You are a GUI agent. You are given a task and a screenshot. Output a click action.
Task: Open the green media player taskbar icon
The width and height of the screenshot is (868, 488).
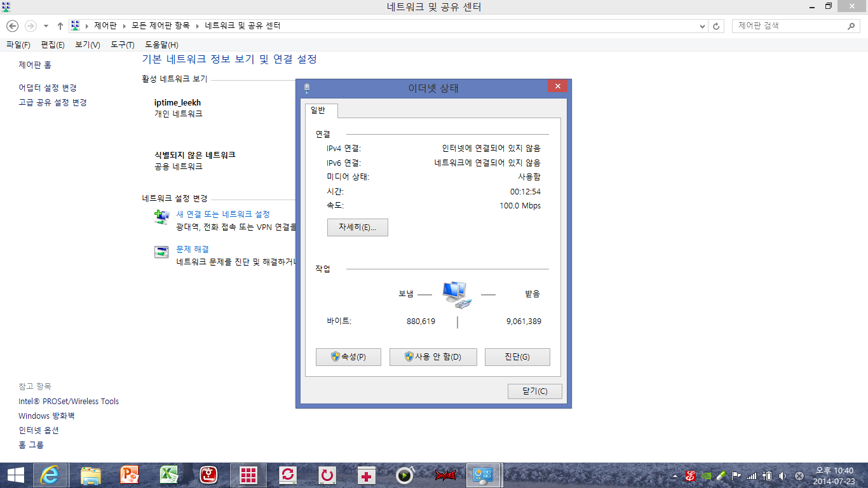point(405,475)
